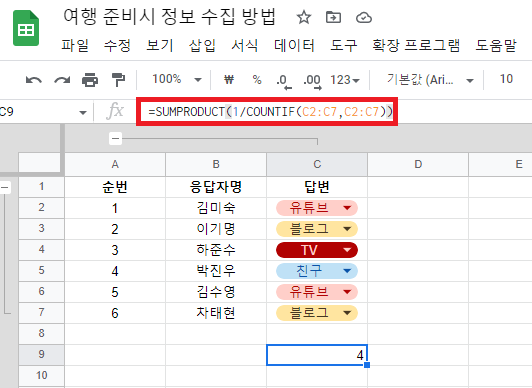Open the 보기 menu
The height and width of the screenshot is (388, 532).
coord(159,45)
